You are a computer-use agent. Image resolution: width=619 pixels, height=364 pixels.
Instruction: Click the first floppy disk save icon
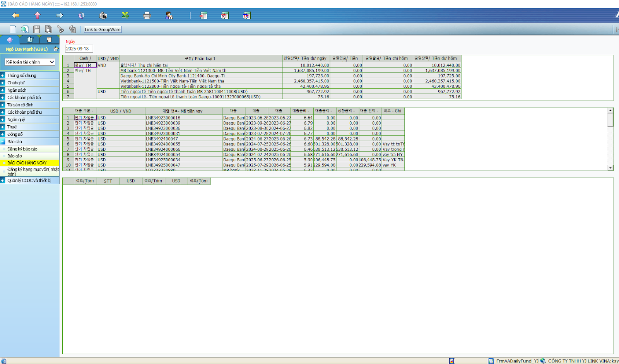[37, 29]
